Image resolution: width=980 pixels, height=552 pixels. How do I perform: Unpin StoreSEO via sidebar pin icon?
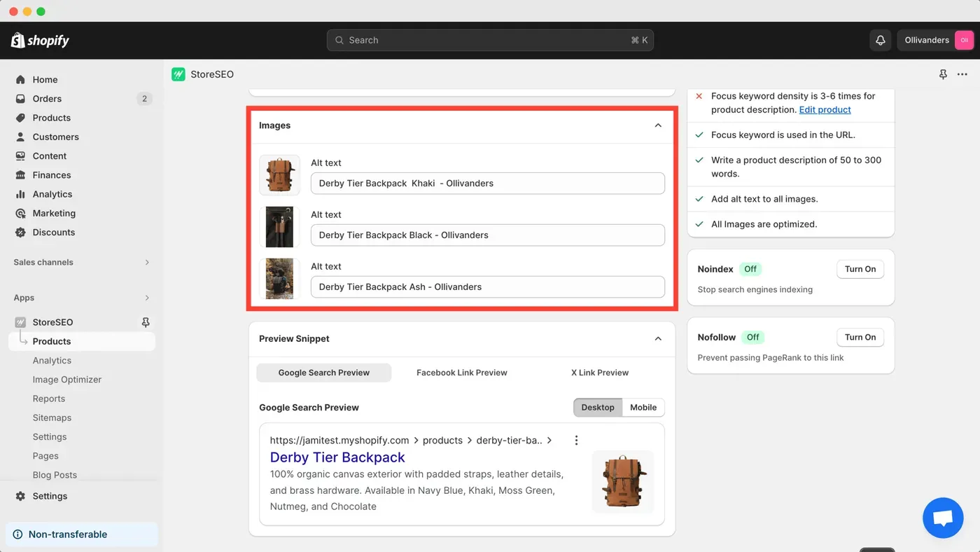146,322
